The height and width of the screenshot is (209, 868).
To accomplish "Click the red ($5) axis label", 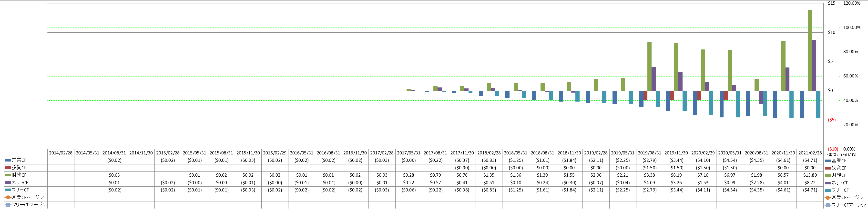I will 832,120.
